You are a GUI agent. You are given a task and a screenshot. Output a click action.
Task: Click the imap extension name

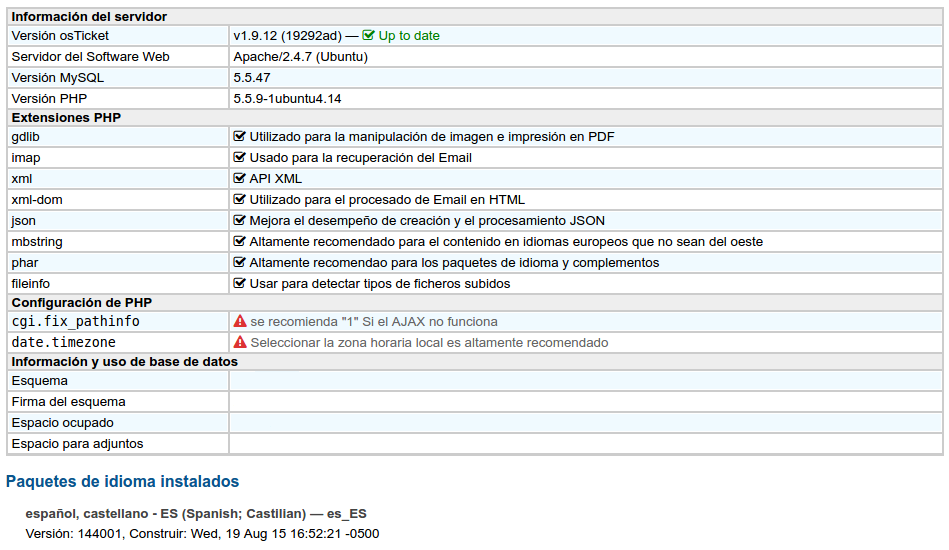[x=26, y=157]
